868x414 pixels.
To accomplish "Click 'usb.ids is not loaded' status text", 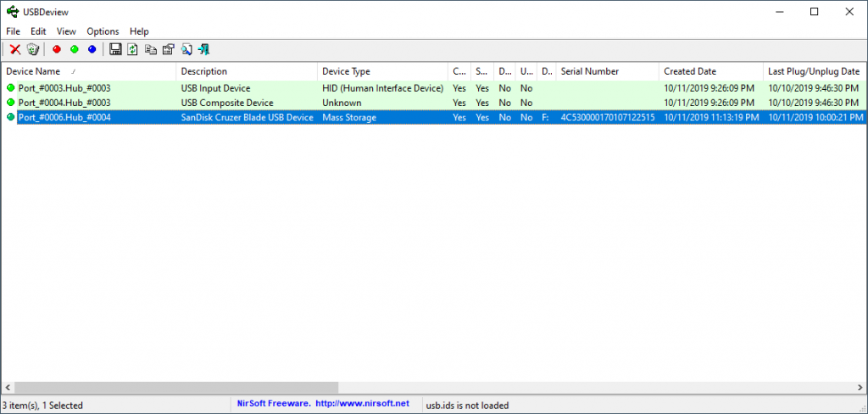I will 467,406.
